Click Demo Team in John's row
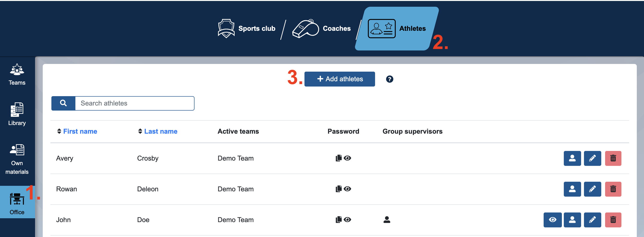This screenshot has height=237, width=644. tap(236, 220)
